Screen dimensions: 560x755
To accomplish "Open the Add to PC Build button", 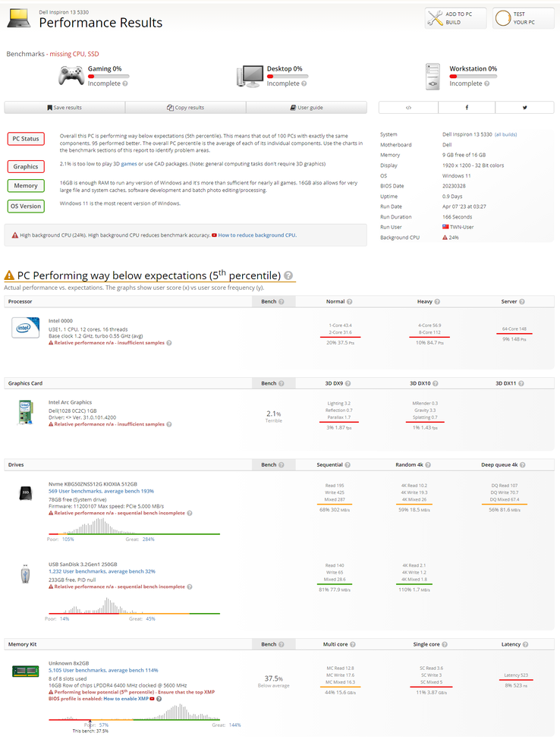I will pos(455,18).
